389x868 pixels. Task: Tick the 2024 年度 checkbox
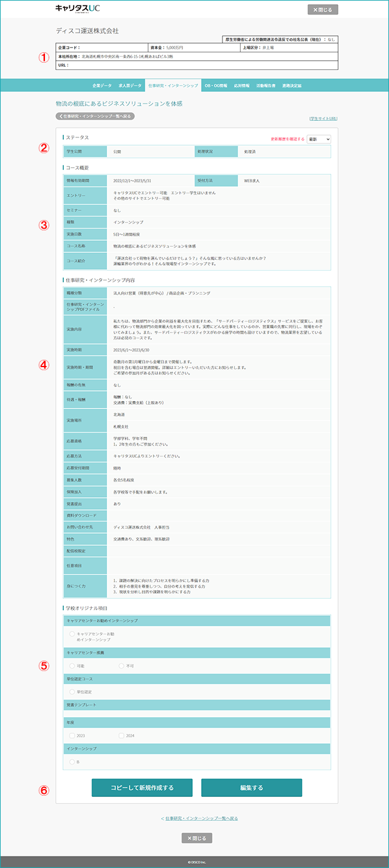tap(122, 735)
